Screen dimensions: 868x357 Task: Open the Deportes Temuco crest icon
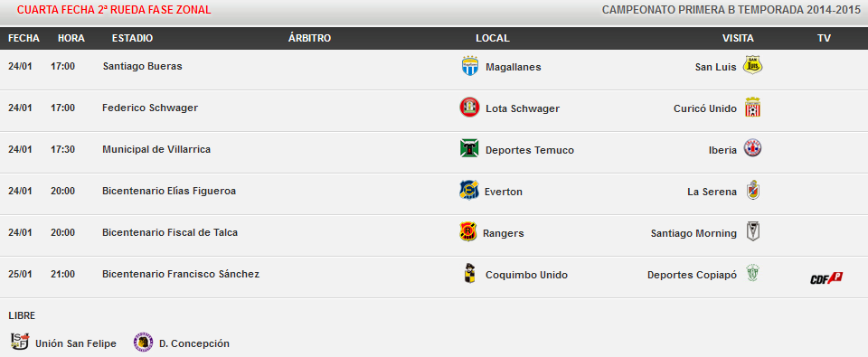coord(469,148)
